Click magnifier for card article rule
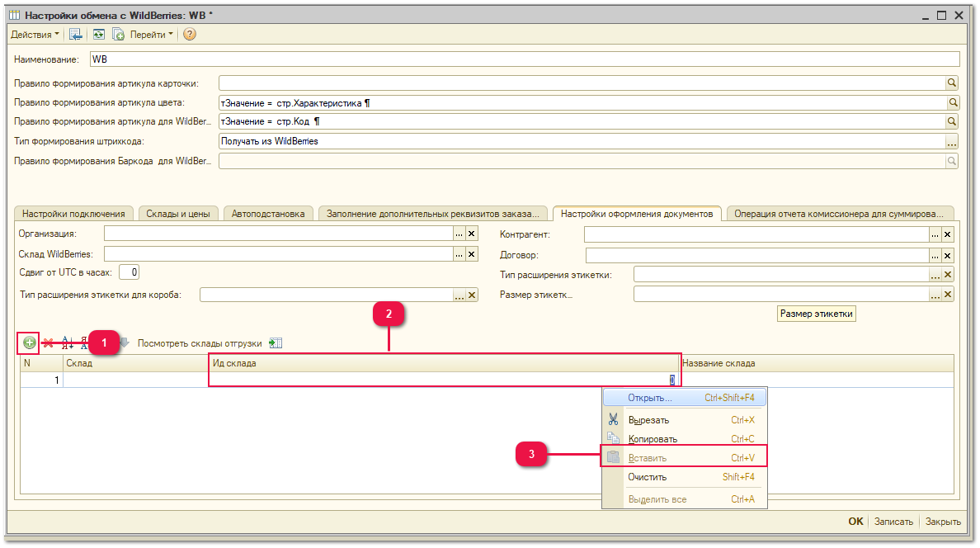Screen dimensions: 980x548 [952, 83]
